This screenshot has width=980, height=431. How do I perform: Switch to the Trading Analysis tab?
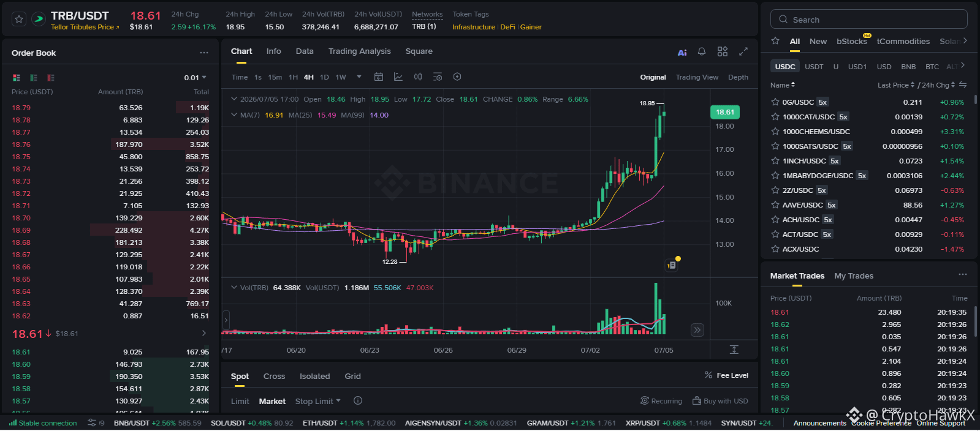(x=359, y=51)
